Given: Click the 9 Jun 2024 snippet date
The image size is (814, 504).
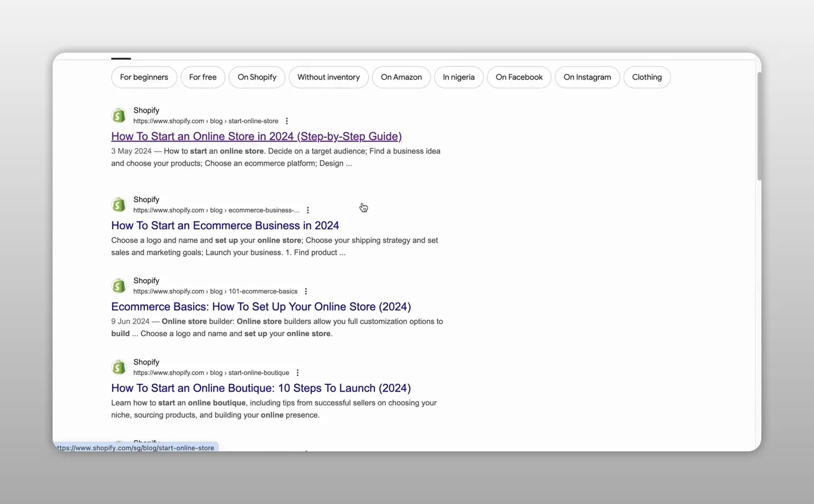Looking at the screenshot, I should pos(130,321).
